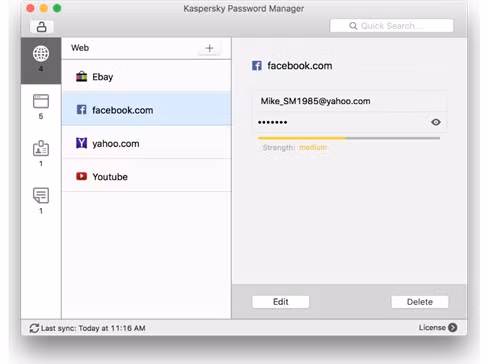The image size is (488, 364).
Task: Click the Quick Search magnifier icon
Action: (x=353, y=26)
